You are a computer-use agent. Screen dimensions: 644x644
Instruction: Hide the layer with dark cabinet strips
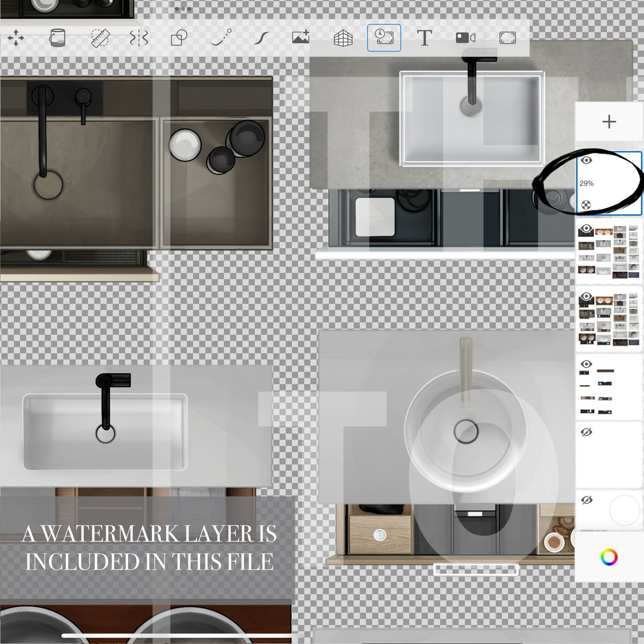(587, 364)
